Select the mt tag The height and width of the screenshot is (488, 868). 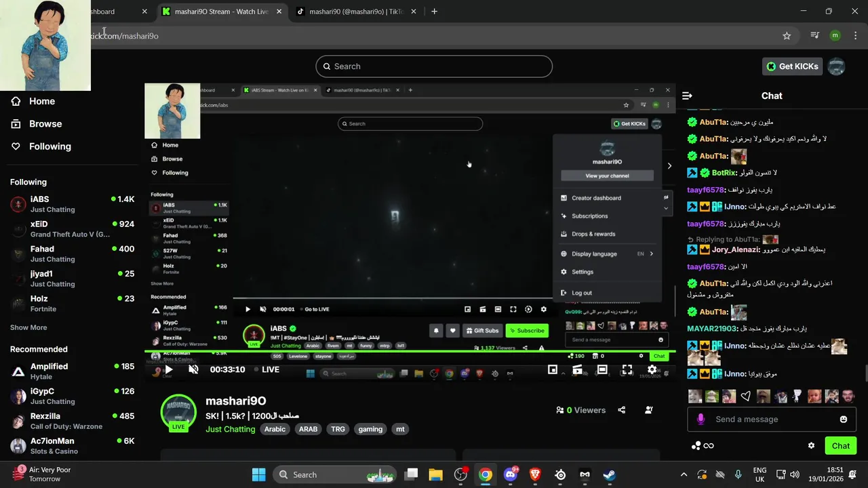click(x=400, y=429)
